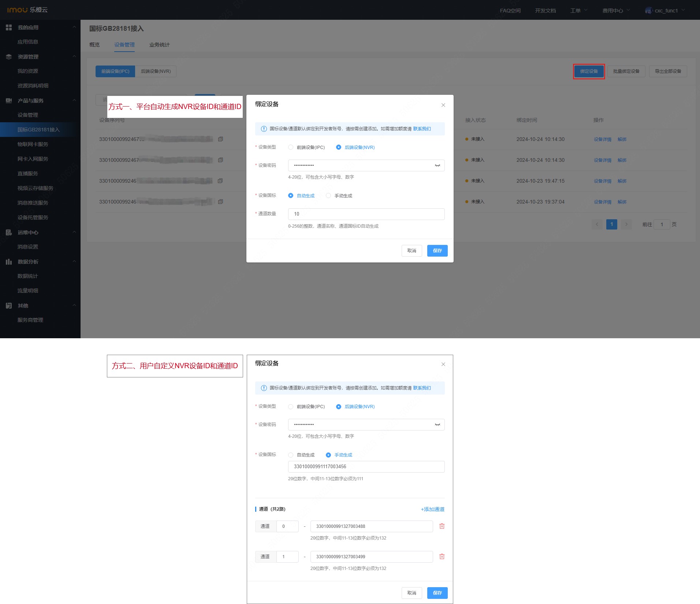
Task: Collapse the 我的应用 sidebar section
Action: point(74,27)
